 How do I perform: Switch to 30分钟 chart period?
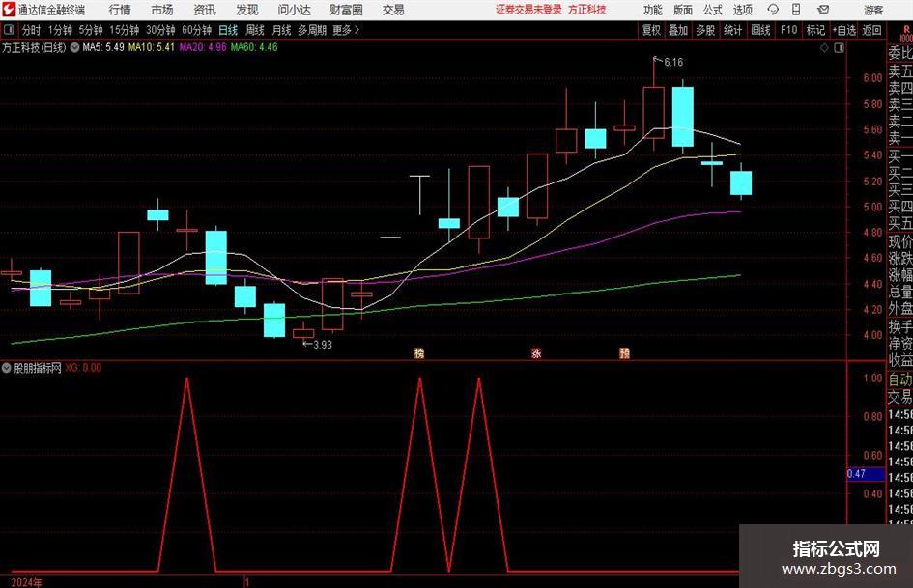160,30
